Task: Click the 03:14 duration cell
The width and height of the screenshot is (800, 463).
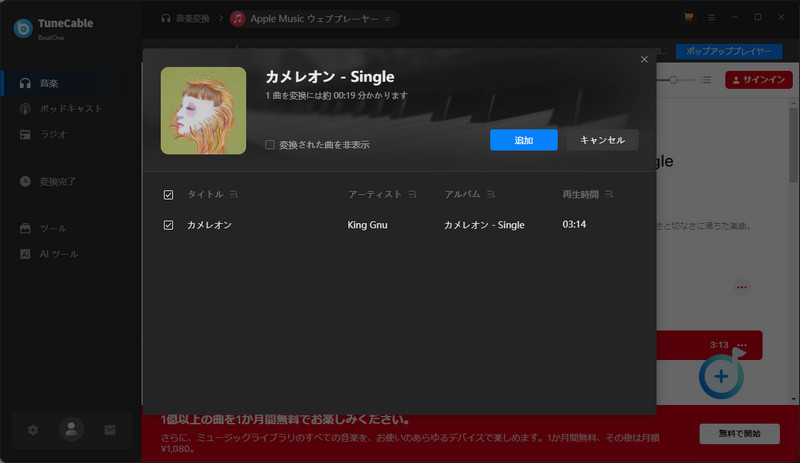Action: click(x=574, y=225)
